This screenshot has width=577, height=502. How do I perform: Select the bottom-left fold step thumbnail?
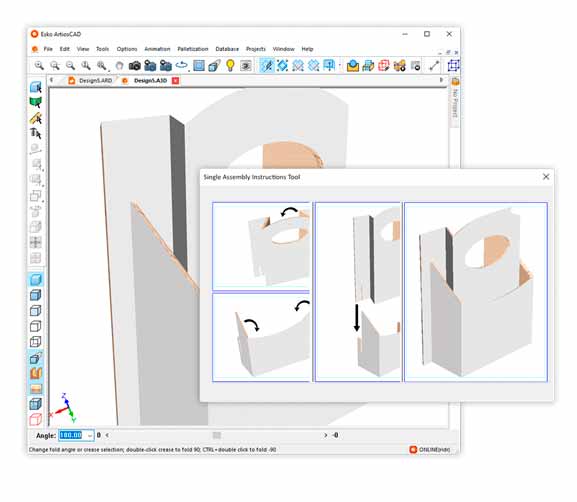pos(261,337)
